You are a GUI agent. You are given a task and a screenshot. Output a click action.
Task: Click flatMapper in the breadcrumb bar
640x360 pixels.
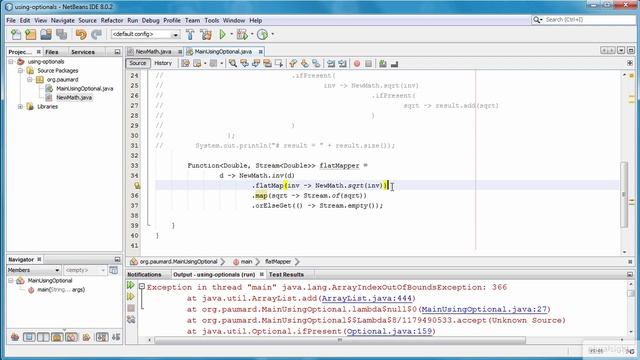click(278, 262)
